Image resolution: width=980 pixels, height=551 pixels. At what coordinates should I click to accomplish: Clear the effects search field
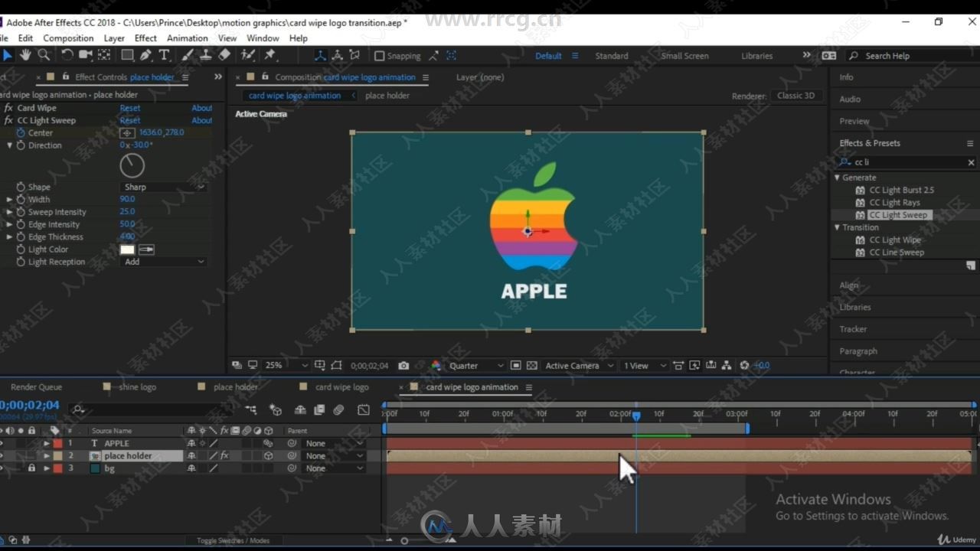971,162
